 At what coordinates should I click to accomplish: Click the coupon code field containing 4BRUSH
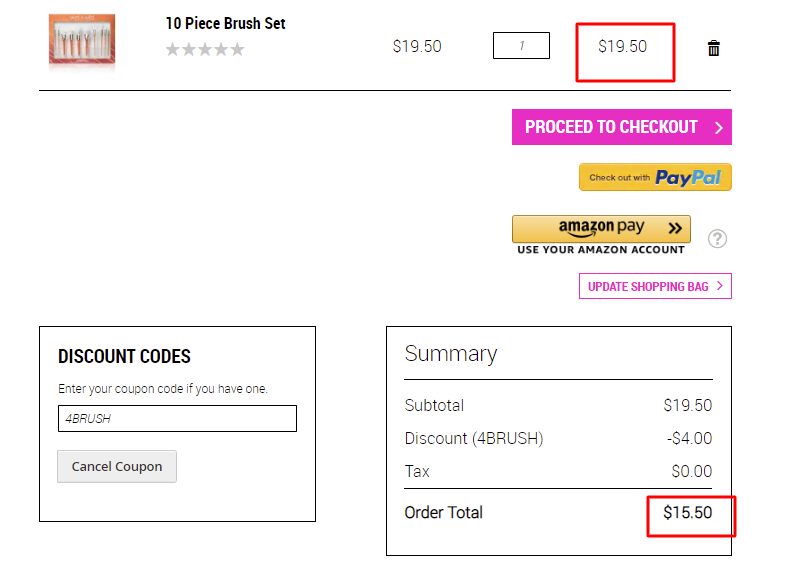click(x=177, y=418)
